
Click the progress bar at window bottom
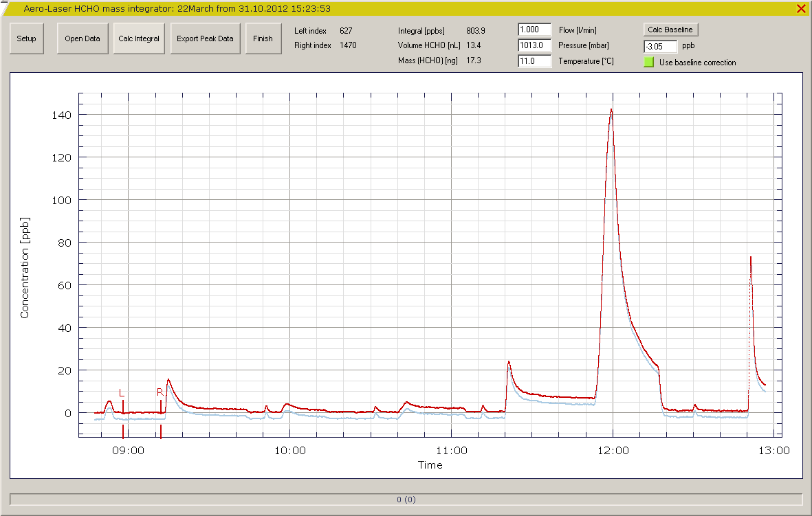[406, 500]
